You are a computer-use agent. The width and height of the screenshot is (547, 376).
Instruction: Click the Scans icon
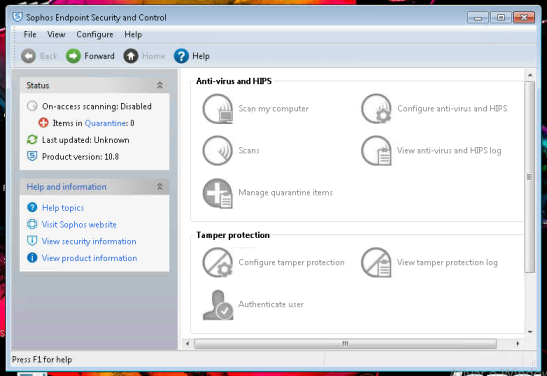click(x=217, y=151)
